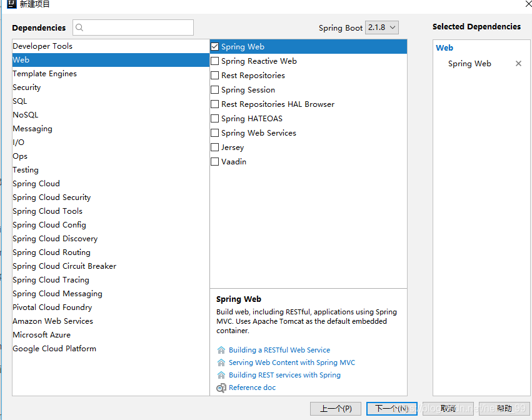Select the I/O category
This screenshot has width=532, height=420.
(x=111, y=142)
